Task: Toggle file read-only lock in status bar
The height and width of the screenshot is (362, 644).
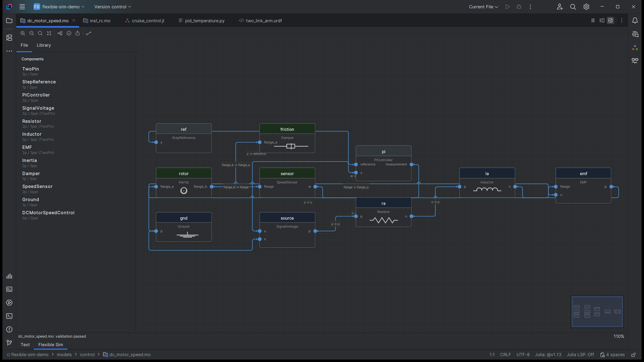Action: (x=634, y=355)
